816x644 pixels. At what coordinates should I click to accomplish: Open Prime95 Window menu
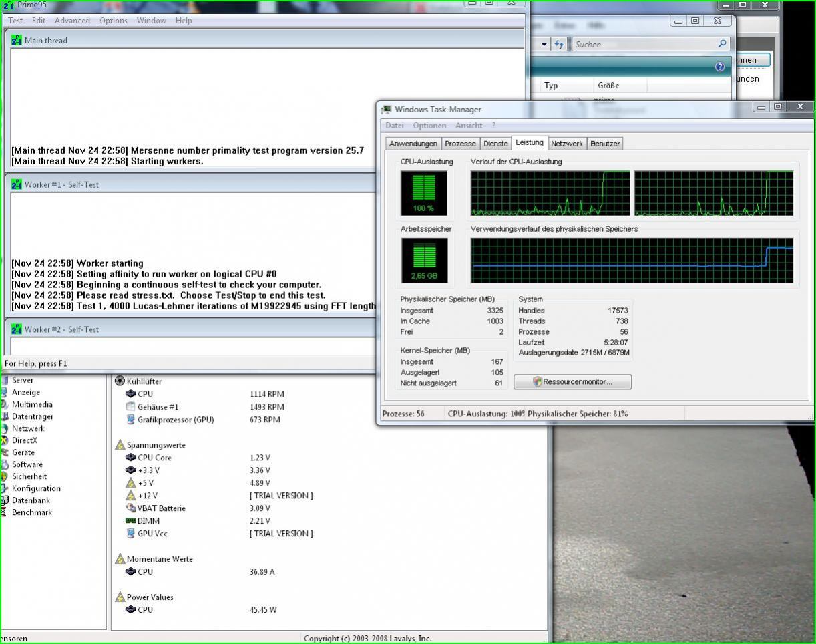coord(152,21)
